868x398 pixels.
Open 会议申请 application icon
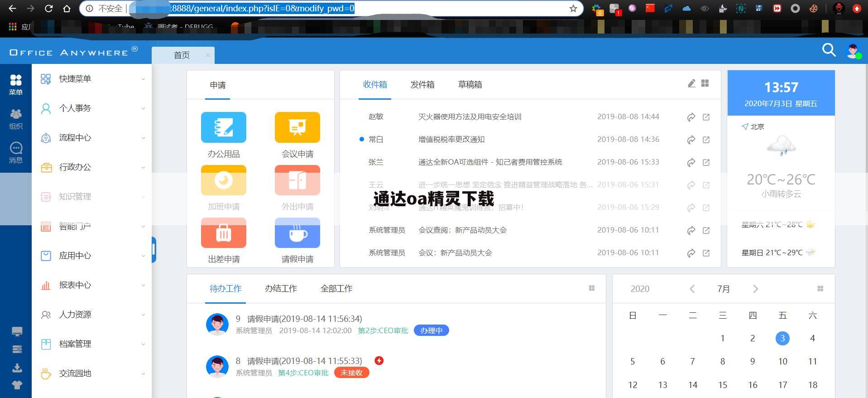click(x=297, y=127)
